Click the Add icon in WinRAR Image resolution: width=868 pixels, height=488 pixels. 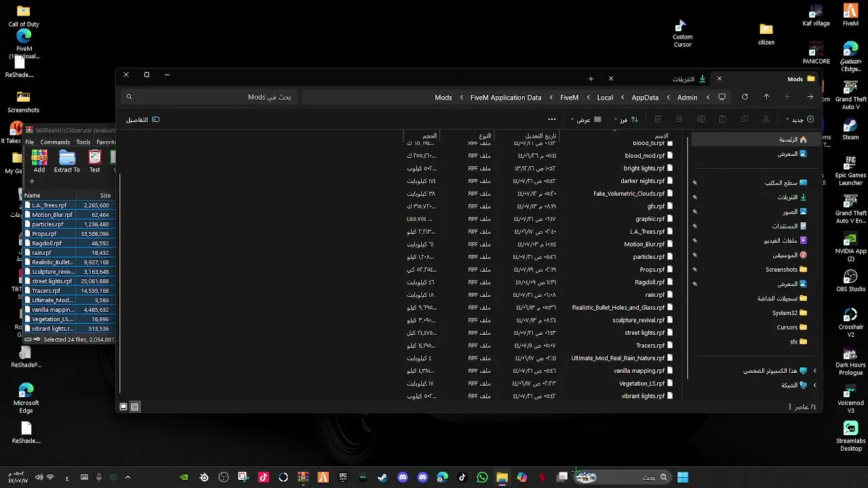coord(39,161)
